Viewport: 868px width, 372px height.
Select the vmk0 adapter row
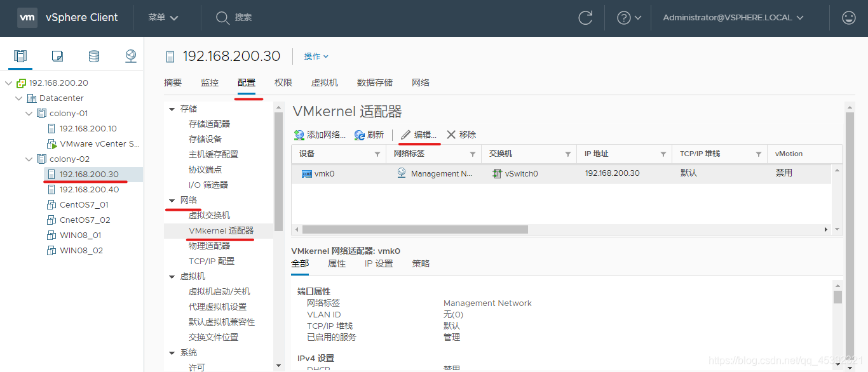[562, 173]
